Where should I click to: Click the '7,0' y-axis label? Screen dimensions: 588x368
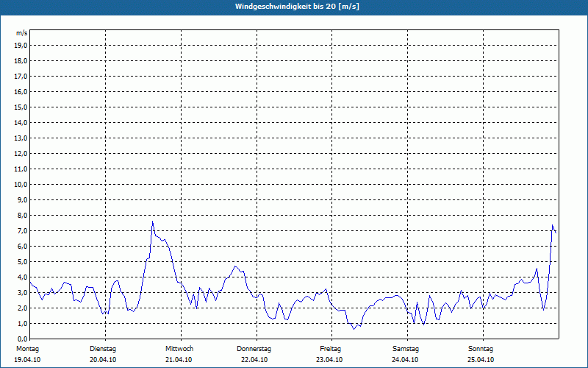pos(23,230)
